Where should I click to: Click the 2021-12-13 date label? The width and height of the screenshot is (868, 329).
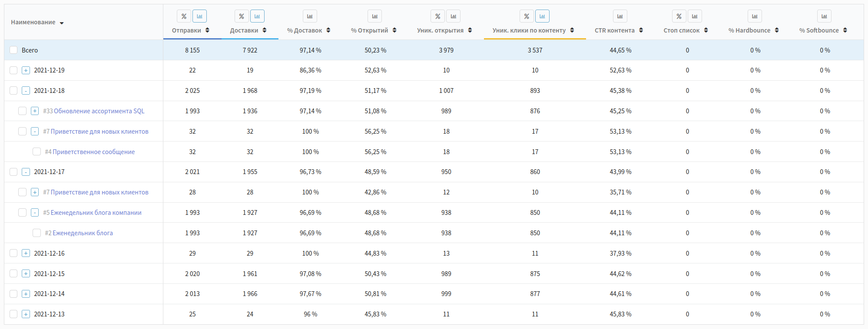[x=49, y=314]
